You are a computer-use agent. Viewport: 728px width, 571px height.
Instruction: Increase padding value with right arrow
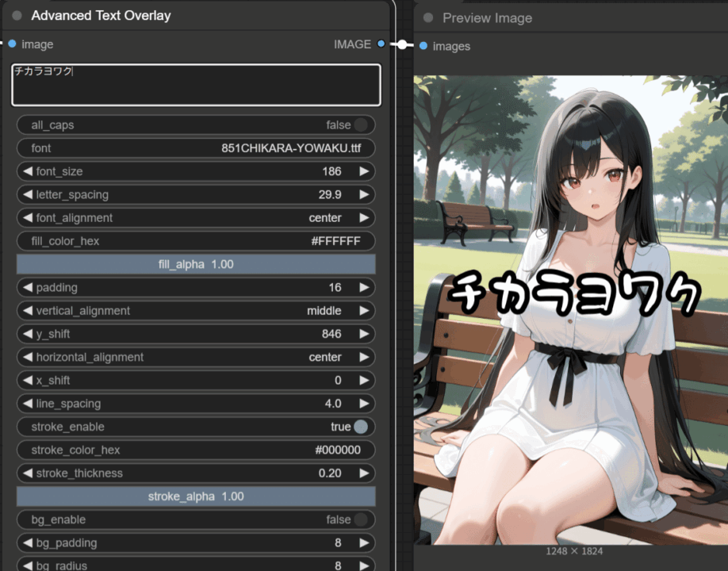[x=365, y=287]
